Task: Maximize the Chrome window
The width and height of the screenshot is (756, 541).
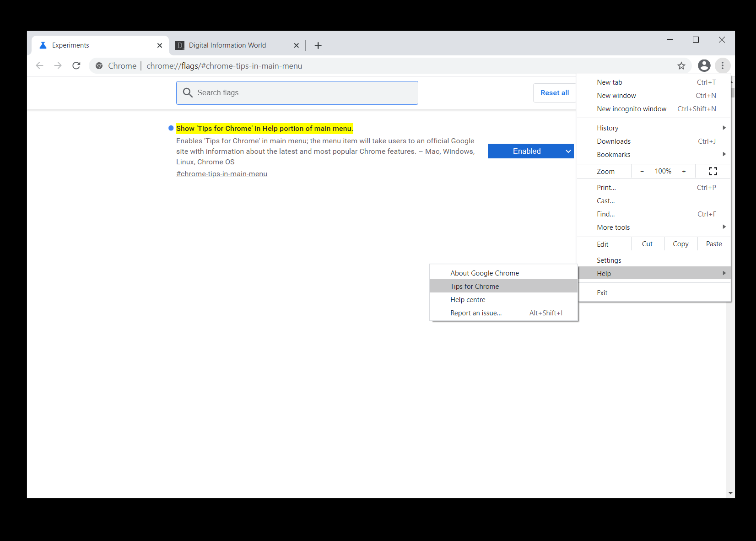Action: [x=696, y=40]
